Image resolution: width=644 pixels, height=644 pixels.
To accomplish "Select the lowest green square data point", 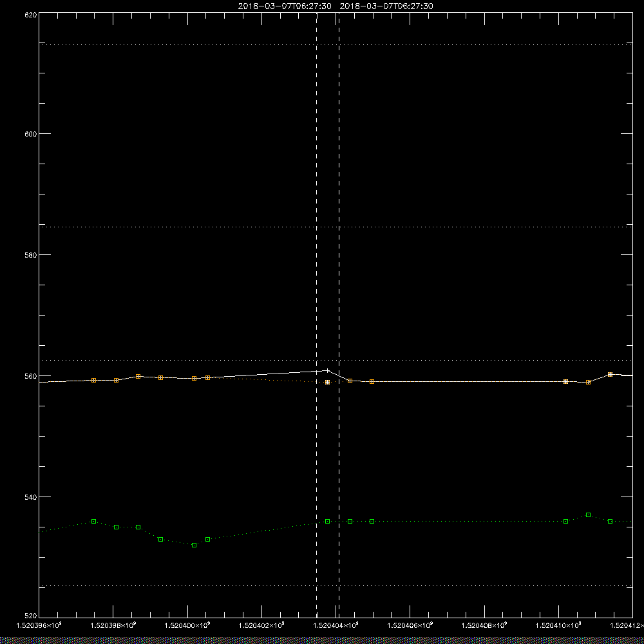I will [x=194, y=545].
